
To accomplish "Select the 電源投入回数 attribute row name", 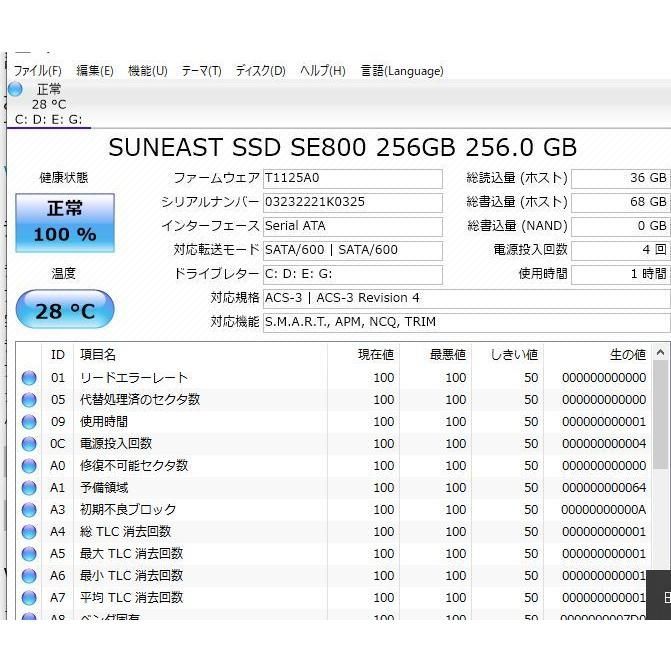I will (x=116, y=444).
